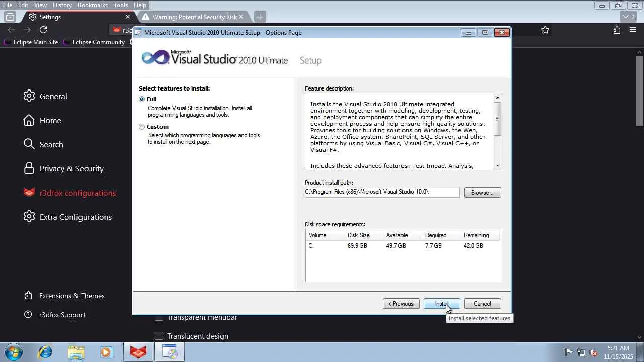644x362 pixels.
Task: Open Extensions & Themes link
Action: point(64,296)
